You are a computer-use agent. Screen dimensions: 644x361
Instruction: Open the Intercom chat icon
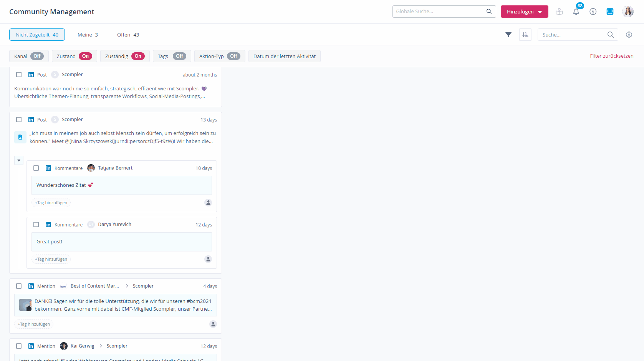pos(610,12)
